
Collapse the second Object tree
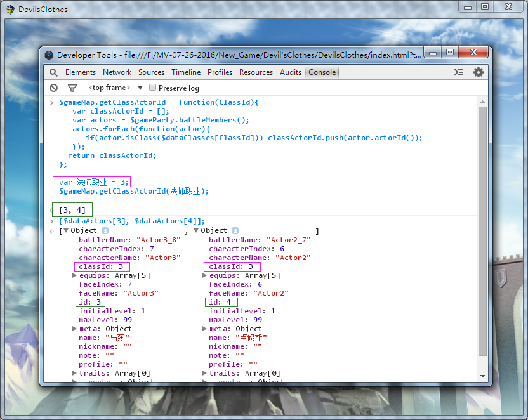click(x=196, y=230)
